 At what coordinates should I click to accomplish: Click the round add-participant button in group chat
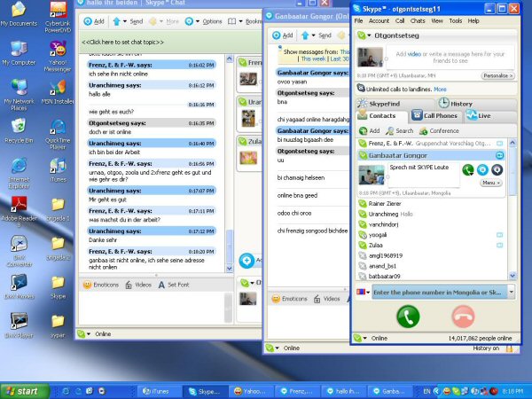tap(246, 261)
